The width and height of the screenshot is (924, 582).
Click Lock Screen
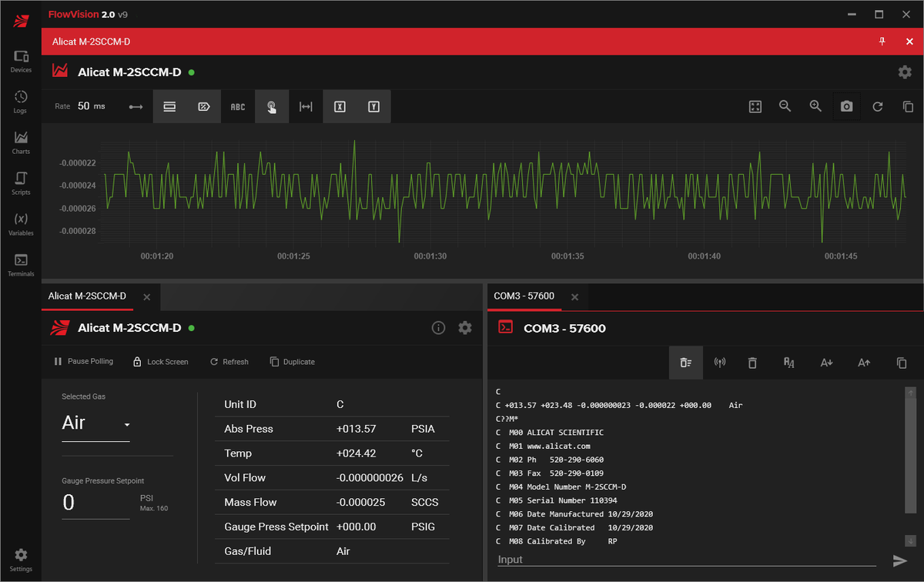tap(160, 362)
